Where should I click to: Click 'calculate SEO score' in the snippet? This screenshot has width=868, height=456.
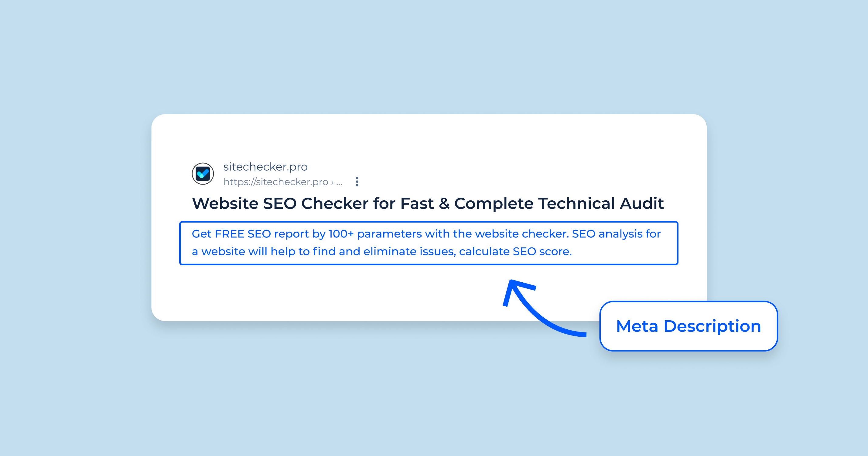tap(515, 252)
